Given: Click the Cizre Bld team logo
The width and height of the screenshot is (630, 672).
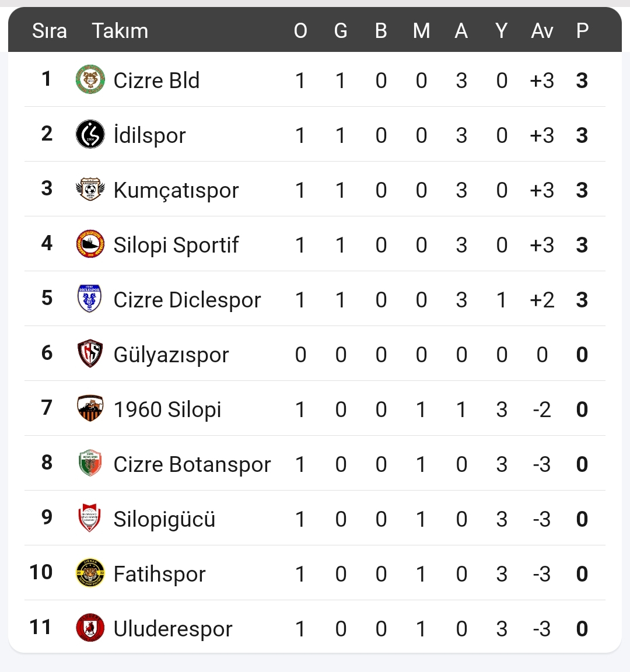Looking at the screenshot, I should [x=90, y=80].
